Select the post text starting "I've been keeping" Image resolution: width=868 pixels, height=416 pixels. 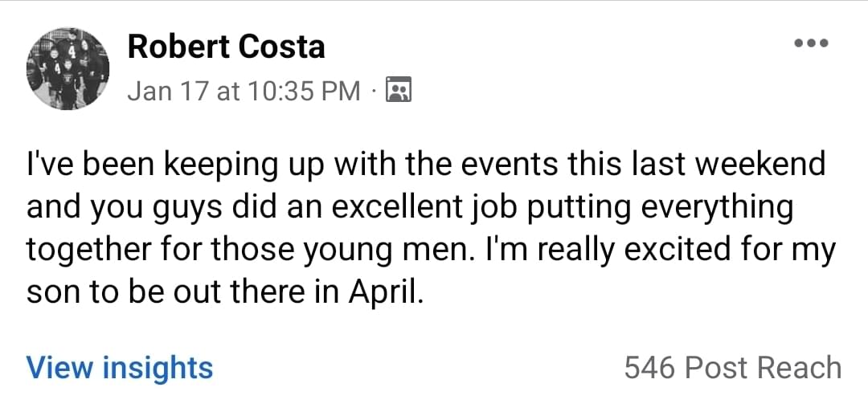[431, 228]
